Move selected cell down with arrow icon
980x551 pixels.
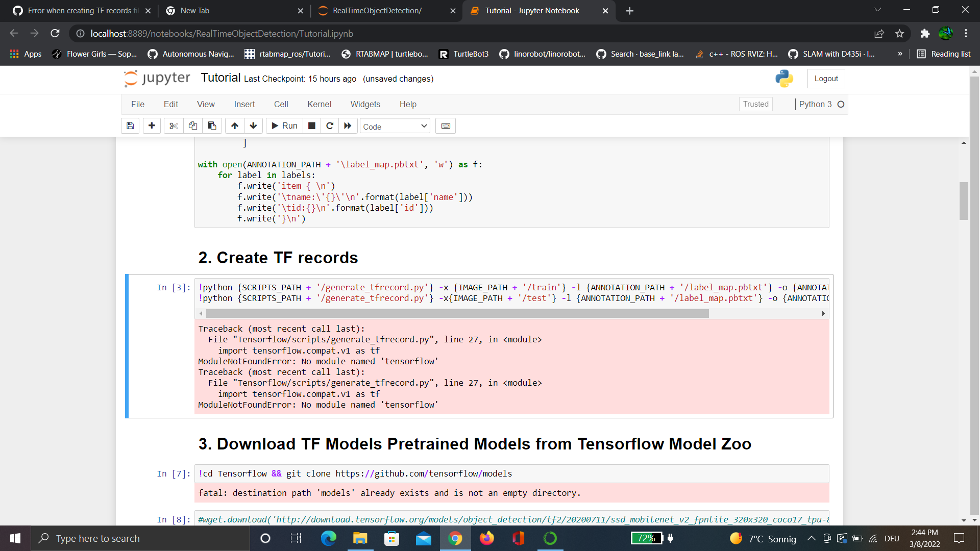click(253, 126)
